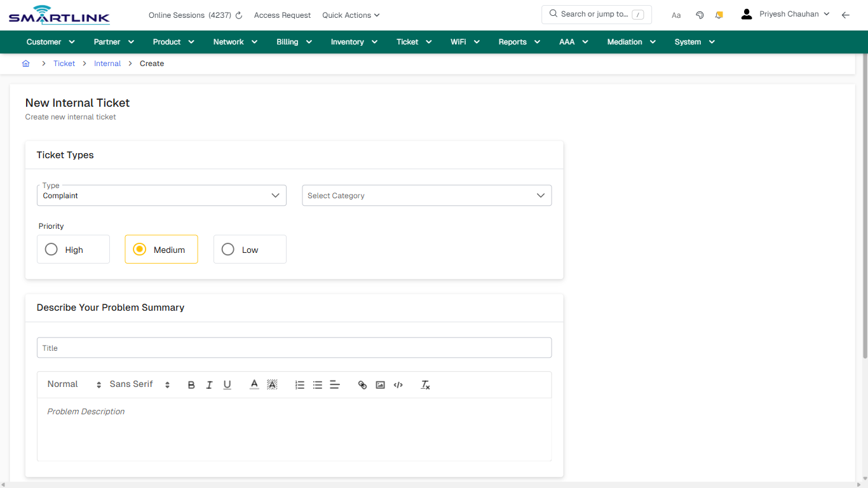Open the Type dropdown showing Complaint

pyautogui.click(x=161, y=195)
